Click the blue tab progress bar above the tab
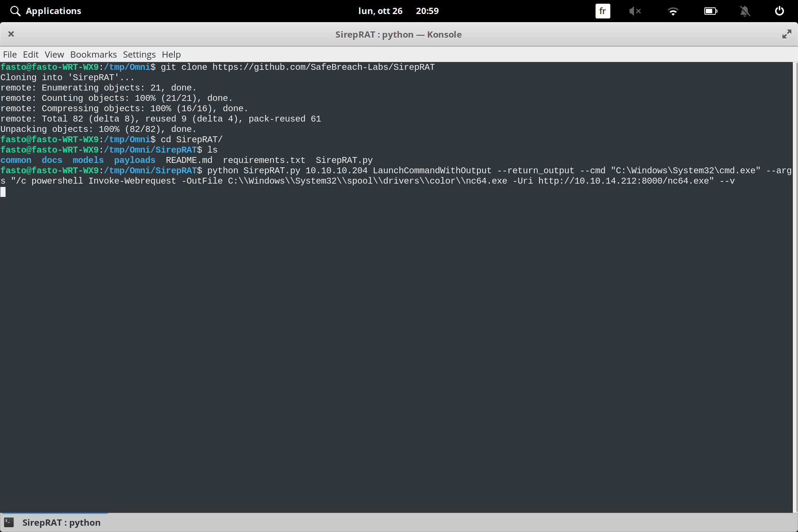This screenshot has height=532, width=798. click(54, 513)
